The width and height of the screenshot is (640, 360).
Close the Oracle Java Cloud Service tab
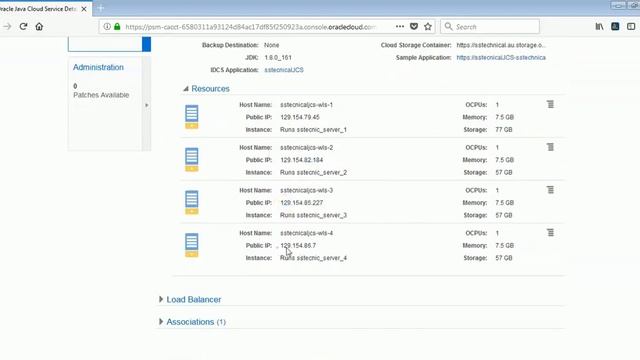(84, 9)
